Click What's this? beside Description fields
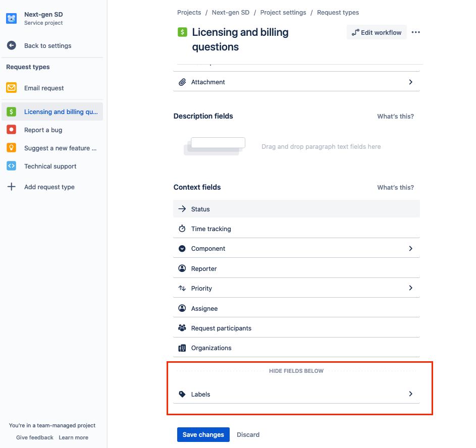476x448 pixels. point(395,116)
